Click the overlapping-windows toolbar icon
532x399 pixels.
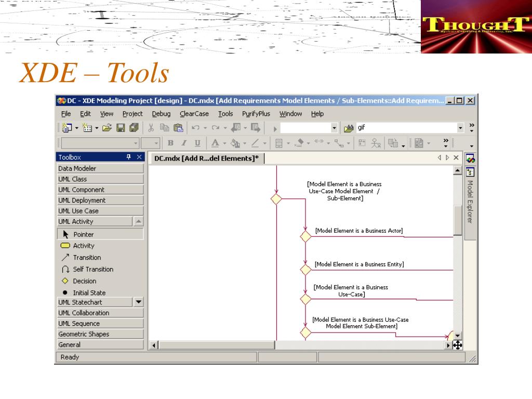tap(393, 143)
